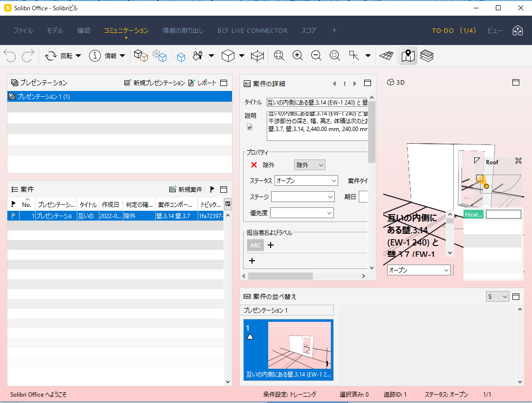Click the ARC label tag
This screenshot has width=532, height=403.
pos(255,245)
